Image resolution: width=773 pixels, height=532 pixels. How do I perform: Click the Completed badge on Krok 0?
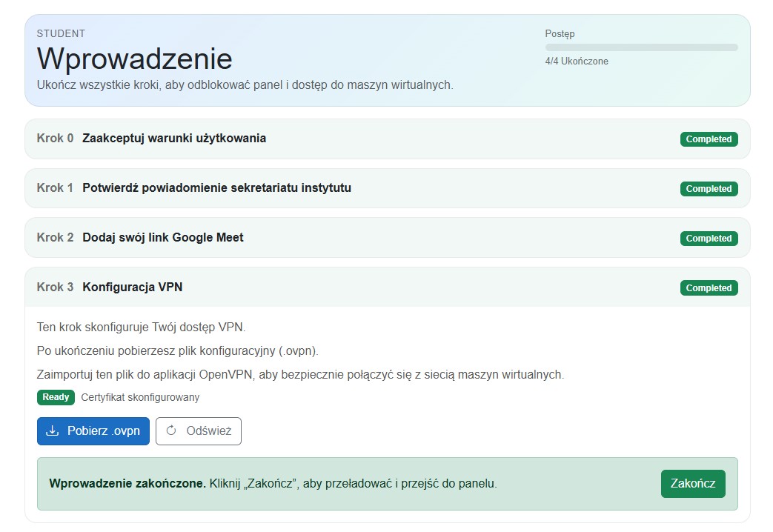[x=709, y=139]
